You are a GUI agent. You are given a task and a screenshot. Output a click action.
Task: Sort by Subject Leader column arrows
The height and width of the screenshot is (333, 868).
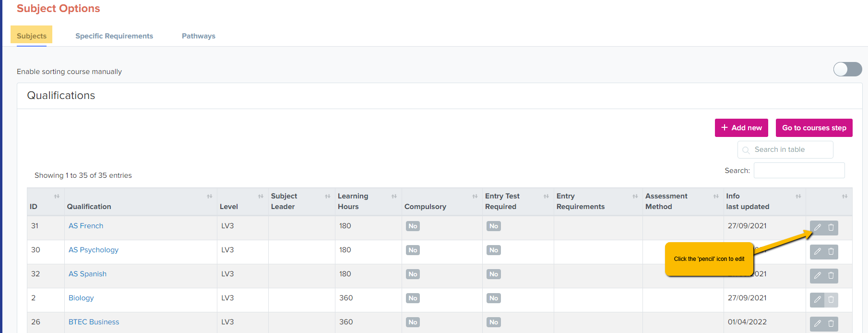[328, 196]
